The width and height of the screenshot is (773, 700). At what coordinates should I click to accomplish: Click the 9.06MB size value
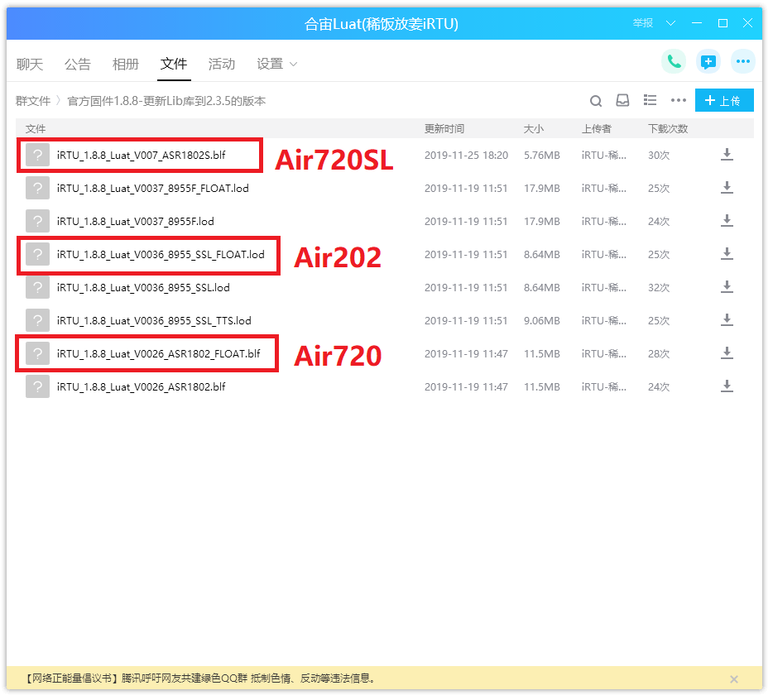coord(542,321)
